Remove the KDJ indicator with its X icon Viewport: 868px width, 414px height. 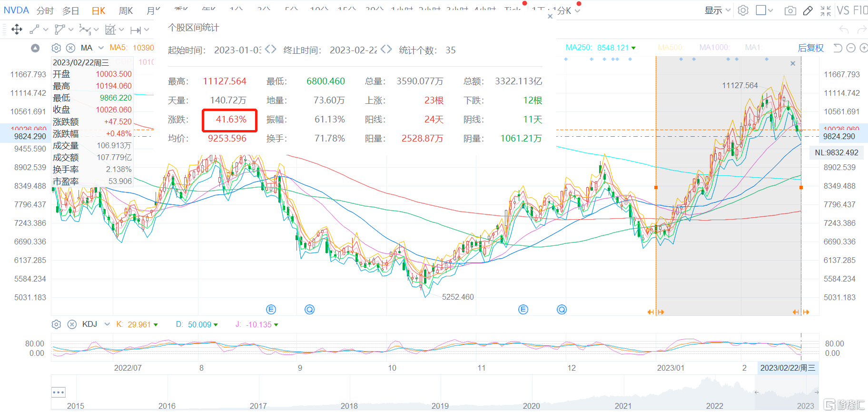(72, 324)
